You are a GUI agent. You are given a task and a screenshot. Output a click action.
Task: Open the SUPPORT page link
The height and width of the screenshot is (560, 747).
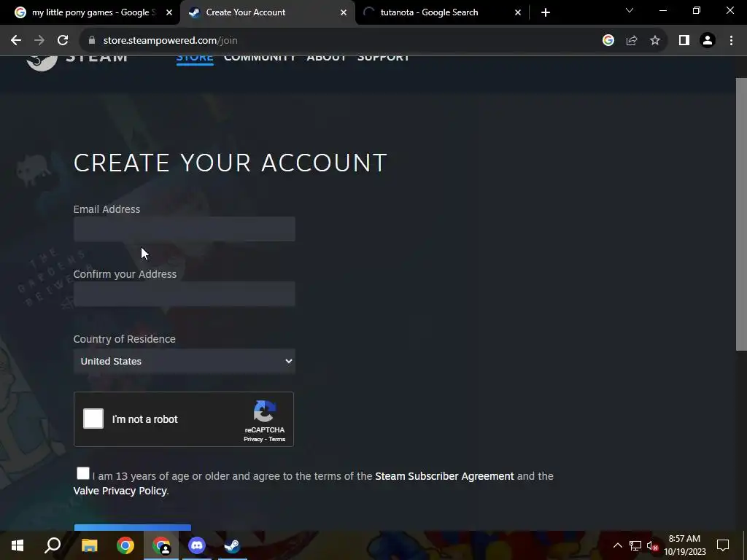[383, 58]
